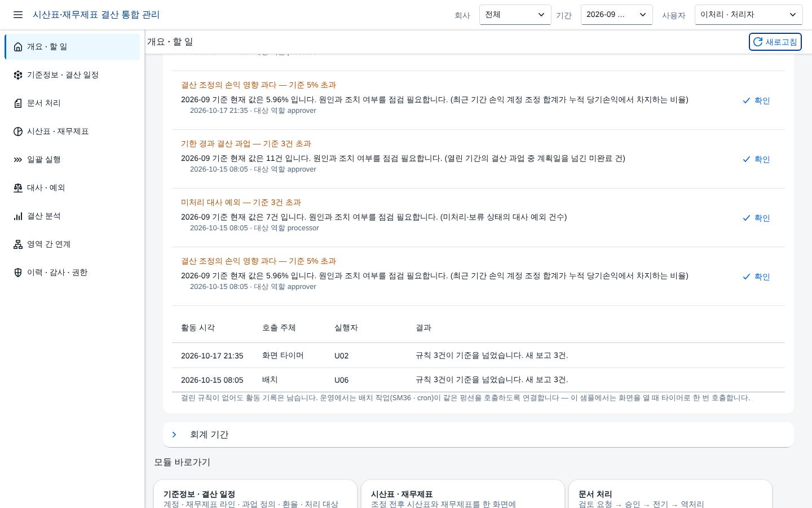812x508 pixels.
Task: Click the checkmark icon for the 10-15 08:05 손익 영향 alert
Action: pos(747,277)
